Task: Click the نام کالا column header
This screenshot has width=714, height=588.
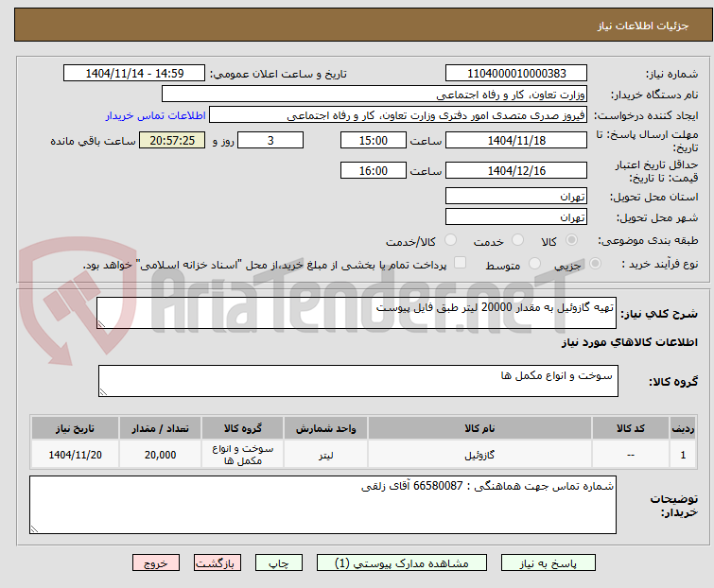Action: (x=479, y=428)
